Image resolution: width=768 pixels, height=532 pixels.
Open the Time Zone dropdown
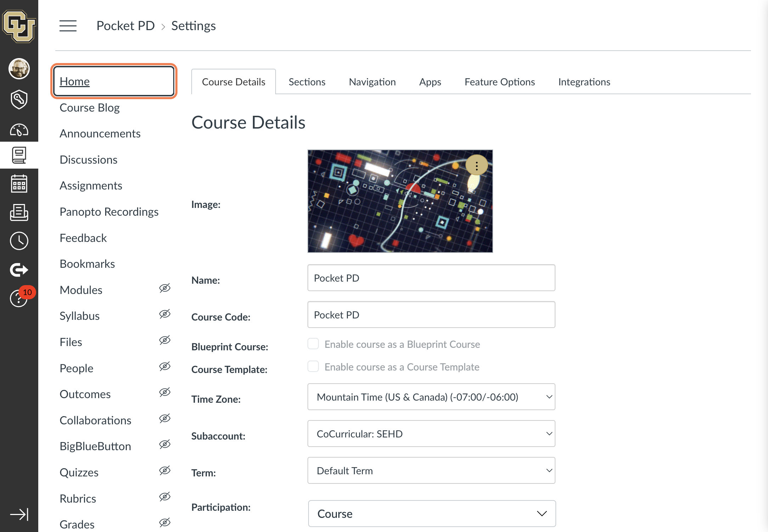[x=431, y=397]
